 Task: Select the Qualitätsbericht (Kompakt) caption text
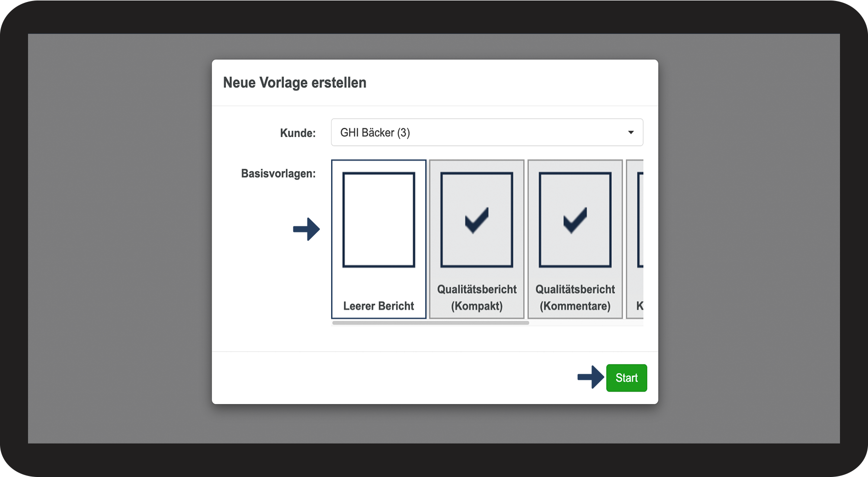click(477, 298)
